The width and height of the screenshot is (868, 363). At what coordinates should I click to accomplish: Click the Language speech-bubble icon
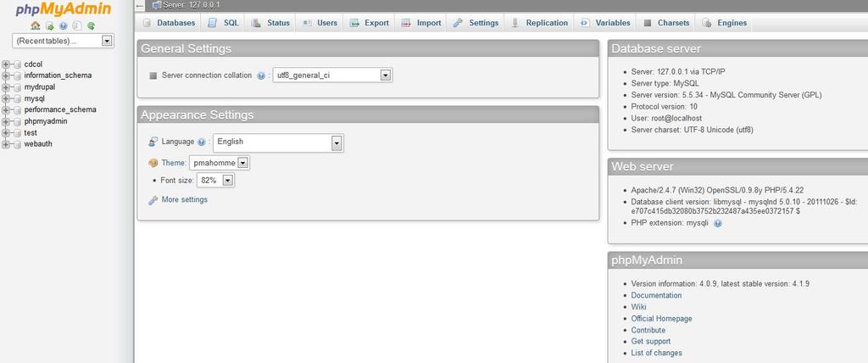pyautogui.click(x=153, y=142)
